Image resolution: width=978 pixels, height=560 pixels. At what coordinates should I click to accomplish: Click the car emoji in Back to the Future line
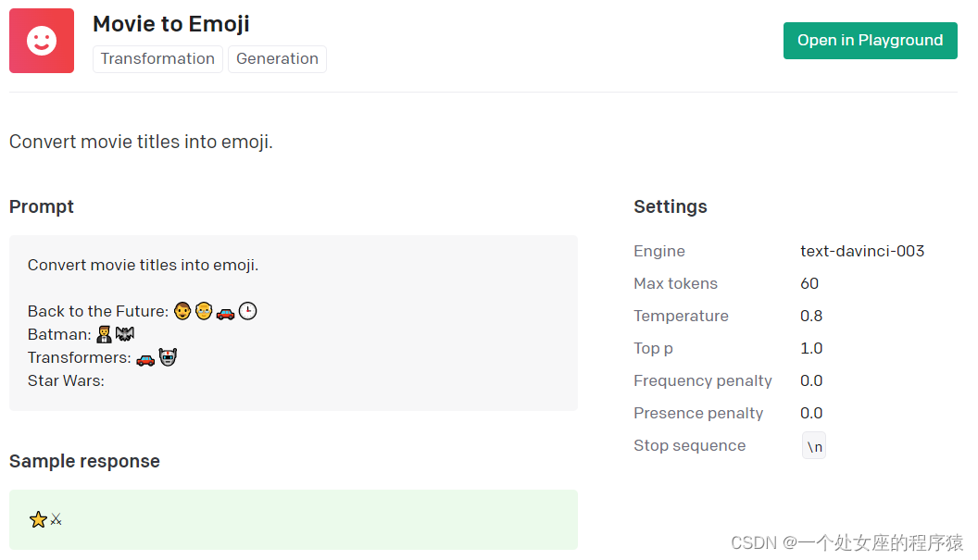[x=225, y=313]
